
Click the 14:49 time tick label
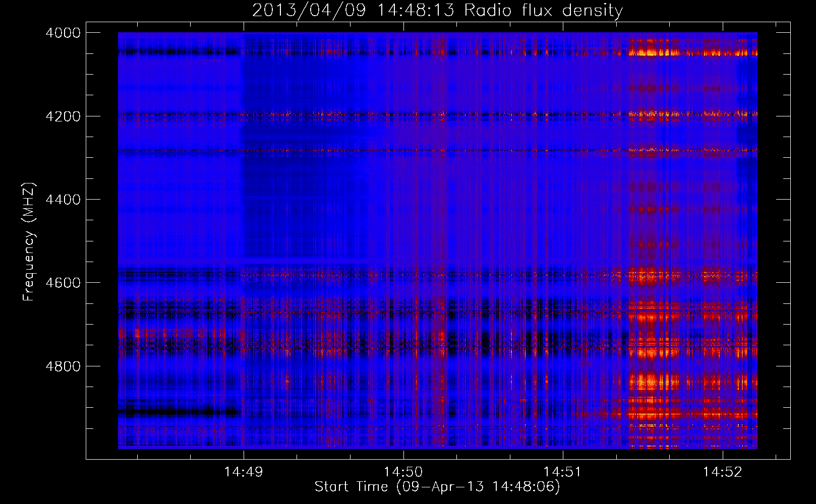(x=244, y=472)
